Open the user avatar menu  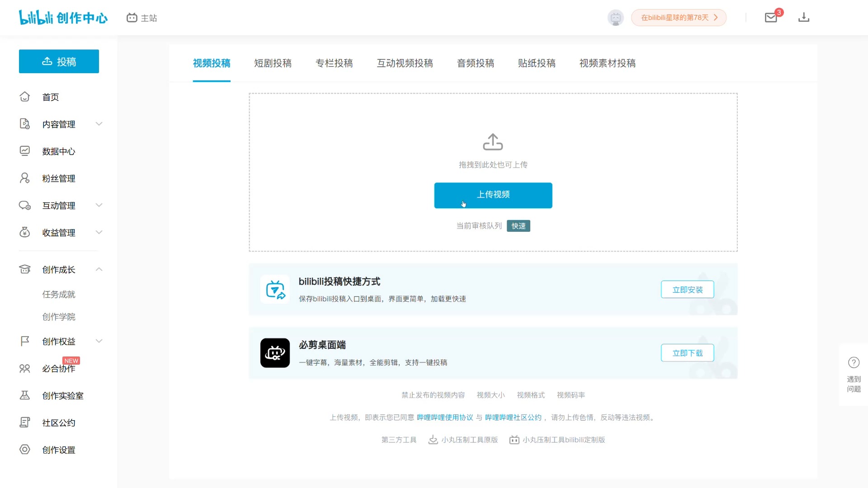click(x=615, y=18)
